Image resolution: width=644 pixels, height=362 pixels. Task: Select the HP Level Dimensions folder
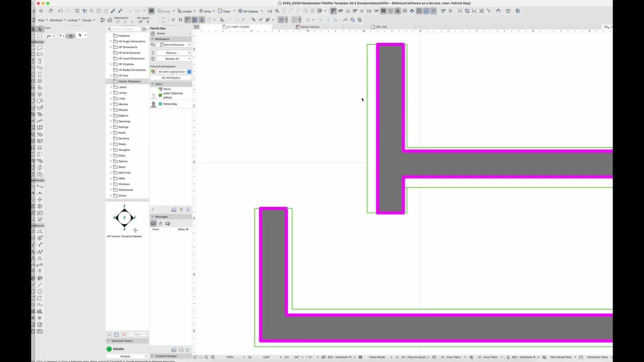pos(131,58)
